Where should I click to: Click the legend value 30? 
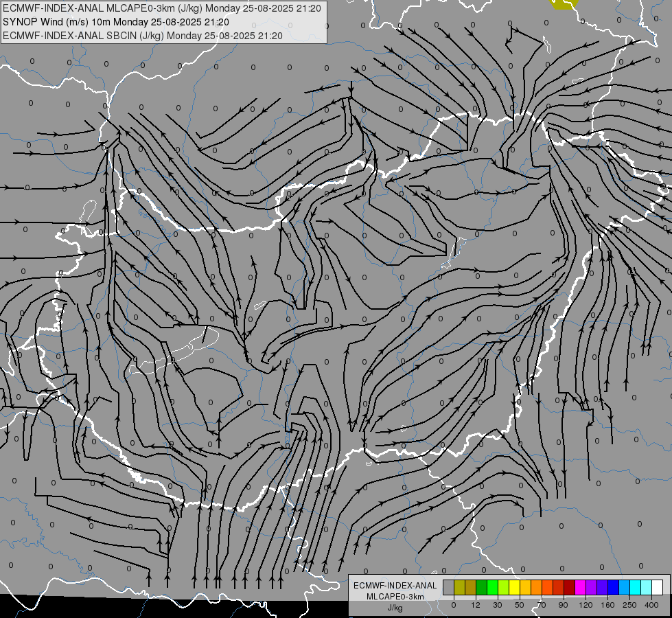pos(498,605)
